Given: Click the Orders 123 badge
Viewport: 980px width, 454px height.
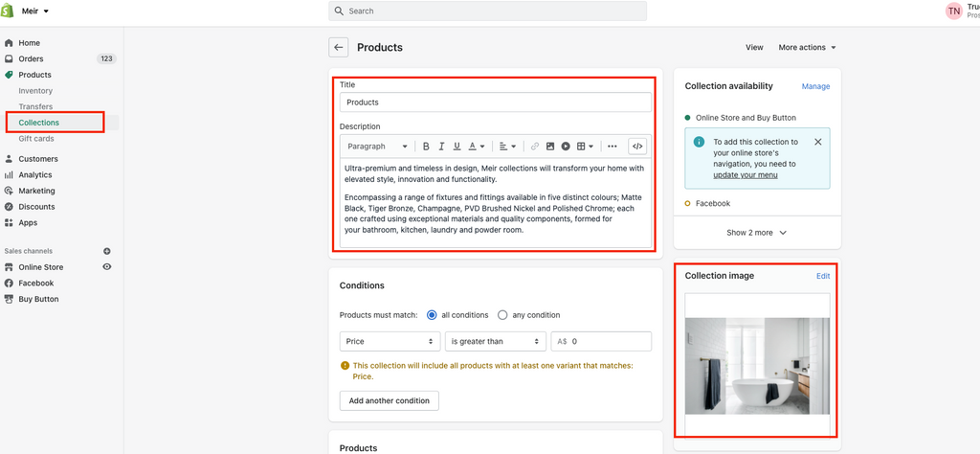Looking at the screenshot, I should coord(106,58).
